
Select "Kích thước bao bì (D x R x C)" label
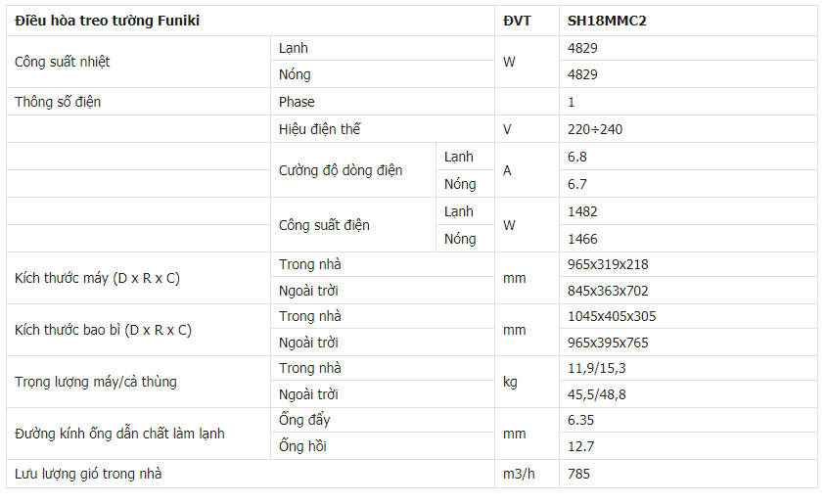pyautogui.click(x=103, y=330)
